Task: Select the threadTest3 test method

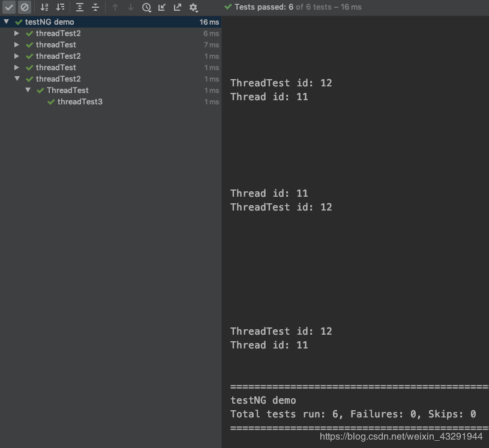Action: [80, 102]
